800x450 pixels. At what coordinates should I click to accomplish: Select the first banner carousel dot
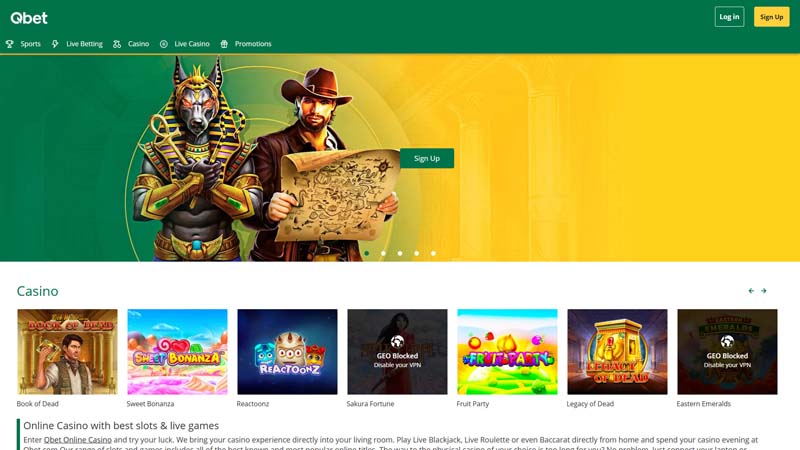click(367, 253)
